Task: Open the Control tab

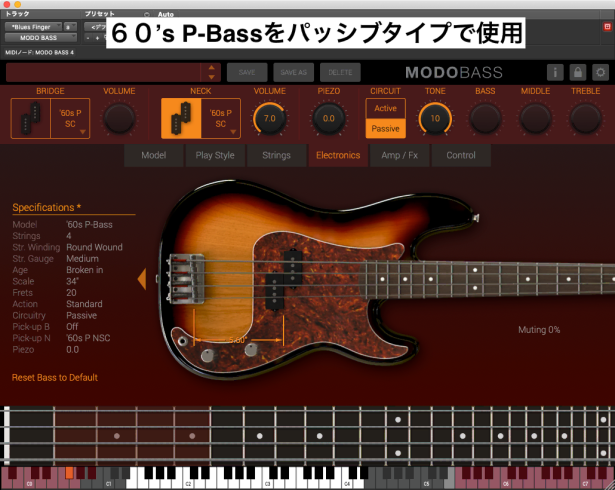Action: click(461, 155)
